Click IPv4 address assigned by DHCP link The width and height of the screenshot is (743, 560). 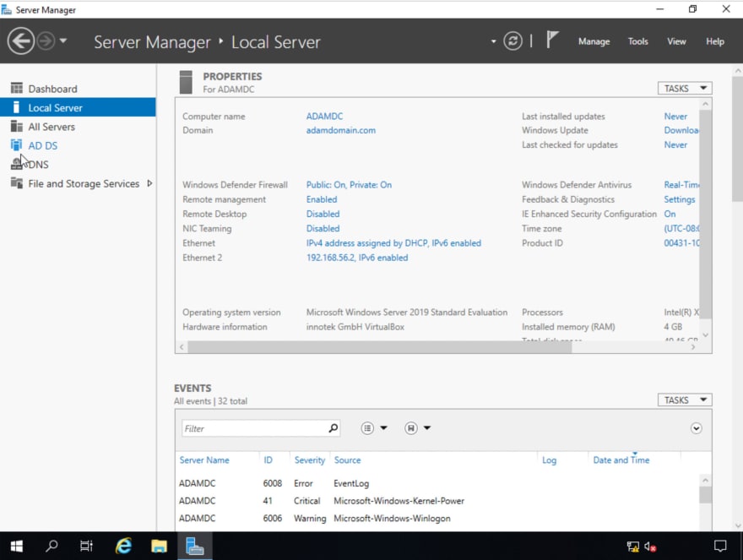[393, 243]
